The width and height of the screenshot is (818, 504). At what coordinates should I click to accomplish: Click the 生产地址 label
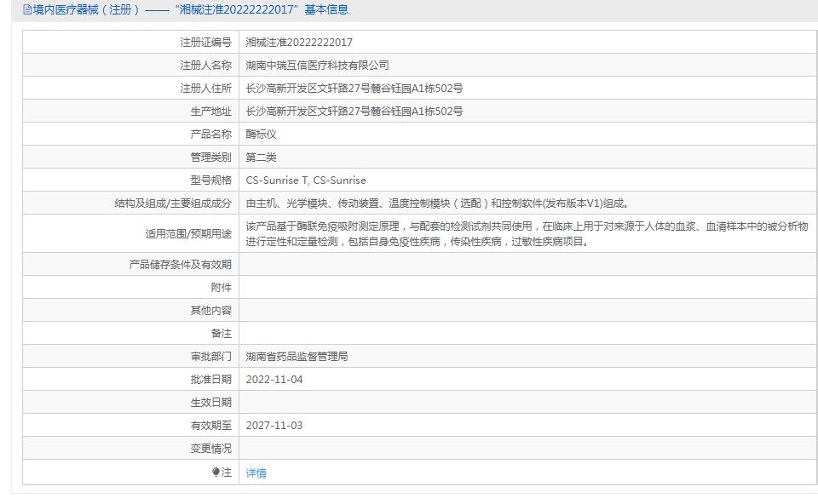coord(210,111)
